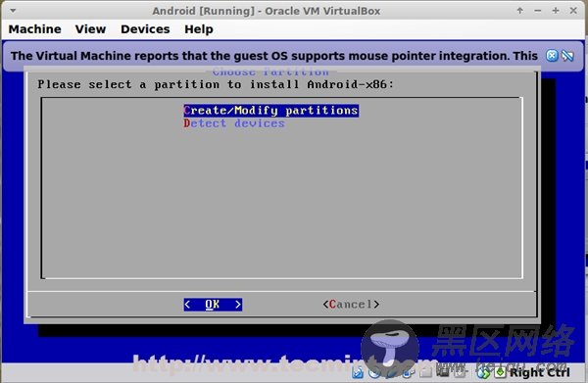Image resolution: width=588 pixels, height=383 pixels.
Task: Click the hard disk activity icon
Action: 358,372
